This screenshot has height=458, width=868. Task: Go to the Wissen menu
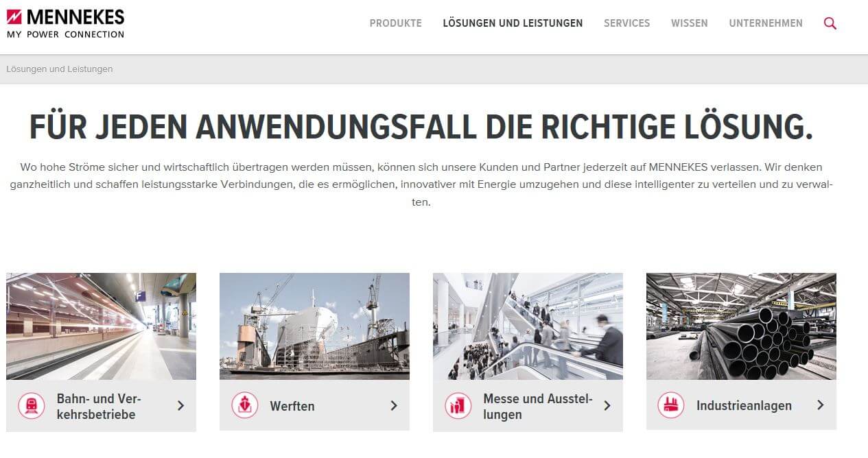690,23
